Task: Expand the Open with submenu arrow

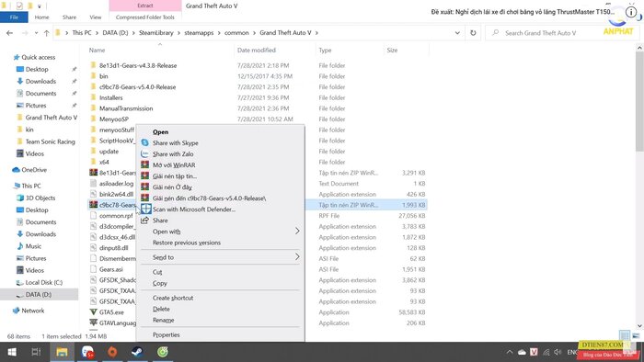Action: coord(297,232)
